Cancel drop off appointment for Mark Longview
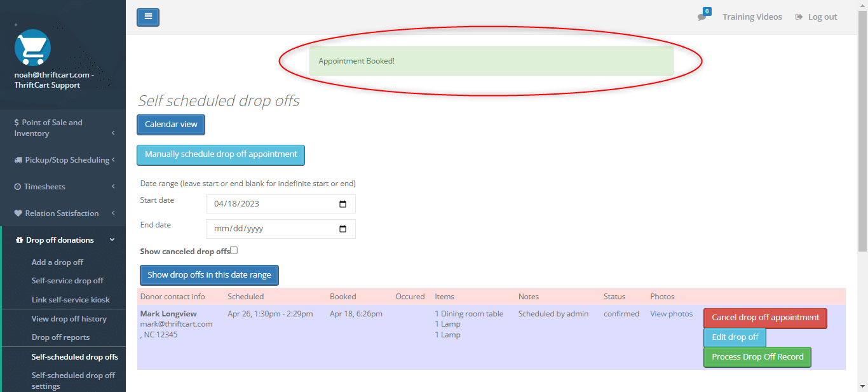The height and width of the screenshot is (392, 868). pos(765,318)
